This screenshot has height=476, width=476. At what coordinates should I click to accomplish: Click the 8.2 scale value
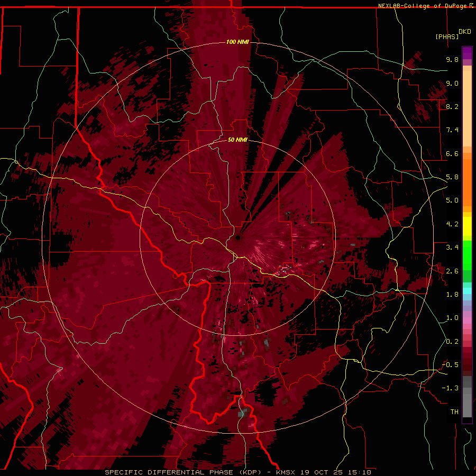[x=452, y=106]
